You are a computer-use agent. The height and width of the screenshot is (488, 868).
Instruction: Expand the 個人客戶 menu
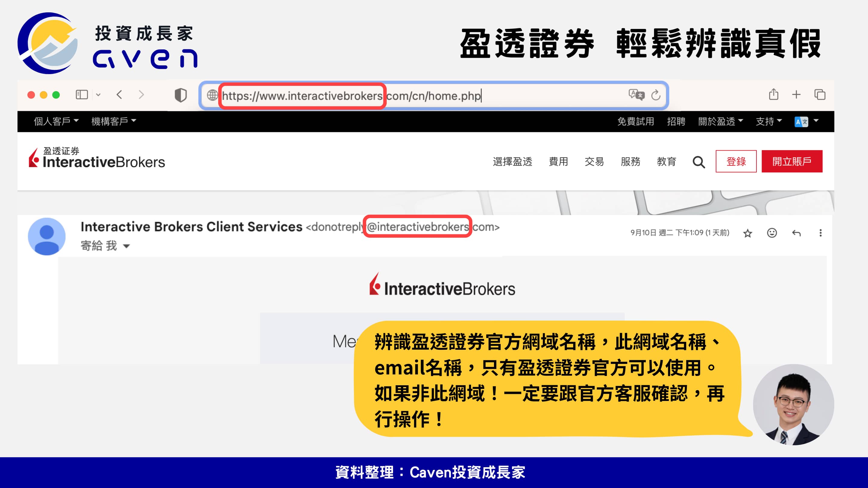(x=56, y=121)
